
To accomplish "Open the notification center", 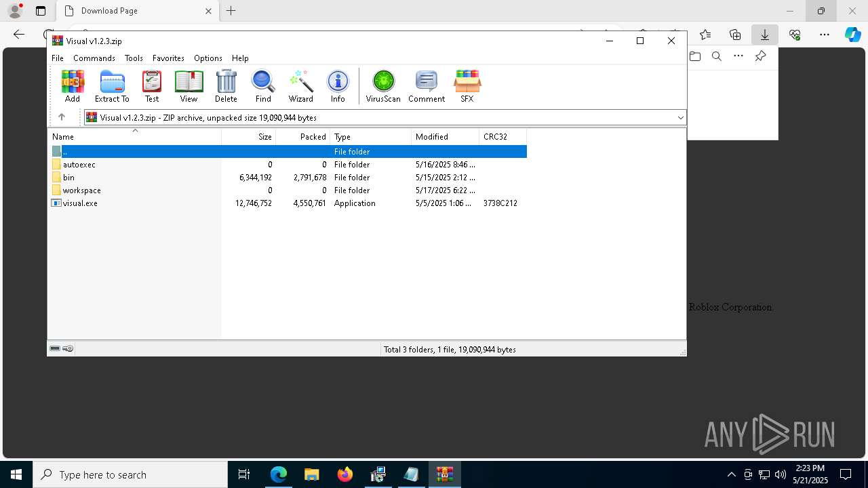I will pyautogui.click(x=846, y=474).
